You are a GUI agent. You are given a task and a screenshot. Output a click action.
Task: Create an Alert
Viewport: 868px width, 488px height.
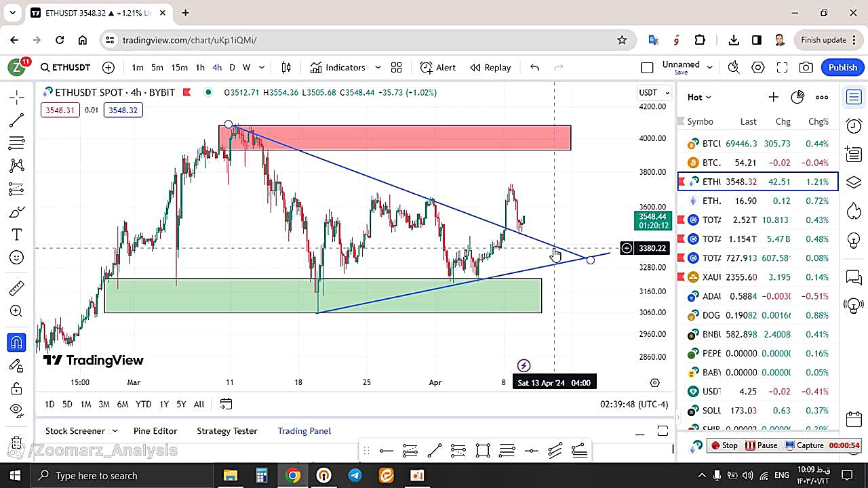(438, 67)
